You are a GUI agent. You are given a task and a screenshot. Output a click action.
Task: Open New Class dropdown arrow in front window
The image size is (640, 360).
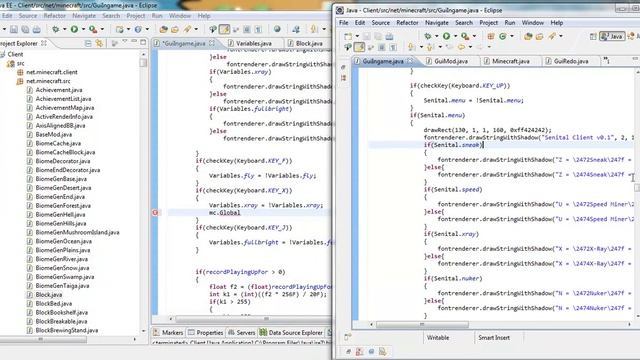pos(511,36)
